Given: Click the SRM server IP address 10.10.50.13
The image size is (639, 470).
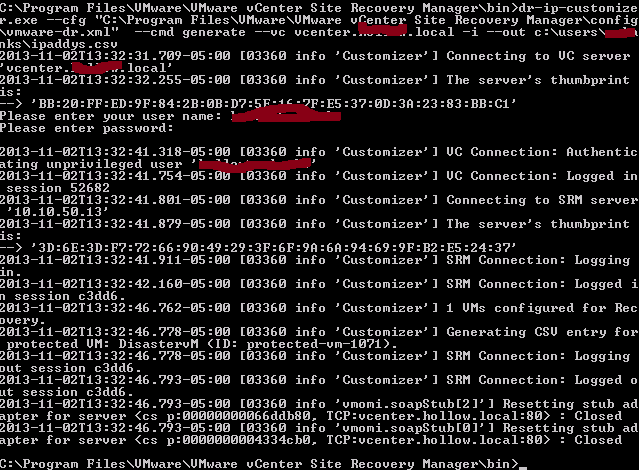Looking at the screenshot, I should click(57, 212).
